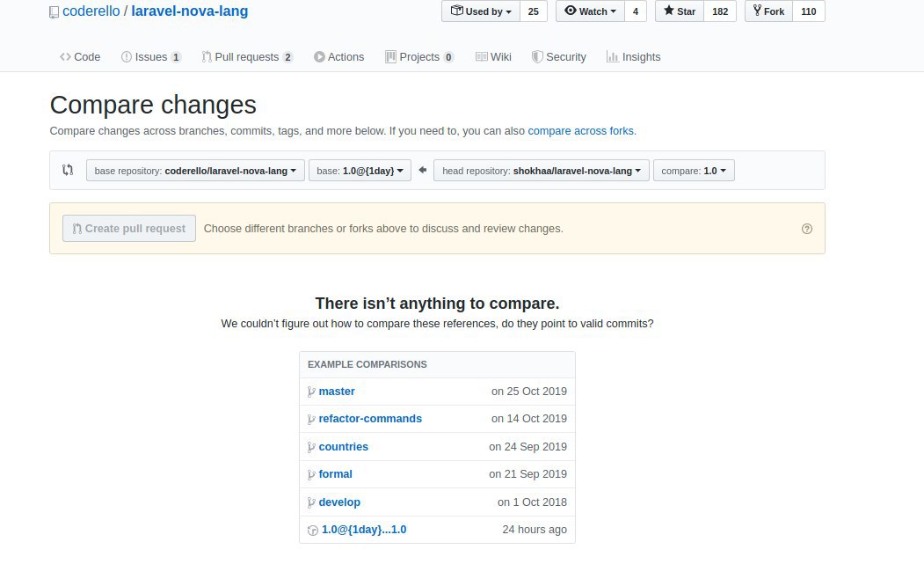This screenshot has width=924, height=586.
Task: Expand the base repository dropdown
Action: [x=195, y=171]
